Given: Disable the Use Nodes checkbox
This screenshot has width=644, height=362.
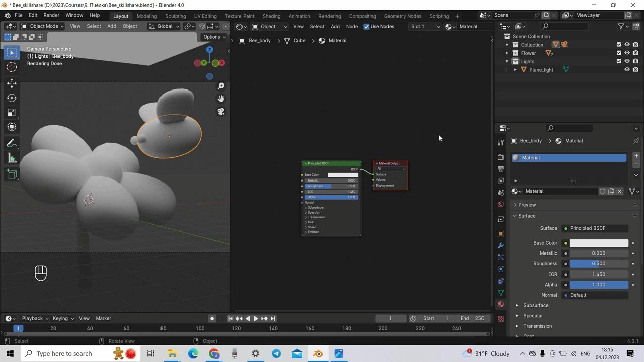Looking at the screenshot, I should tap(366, 27).
